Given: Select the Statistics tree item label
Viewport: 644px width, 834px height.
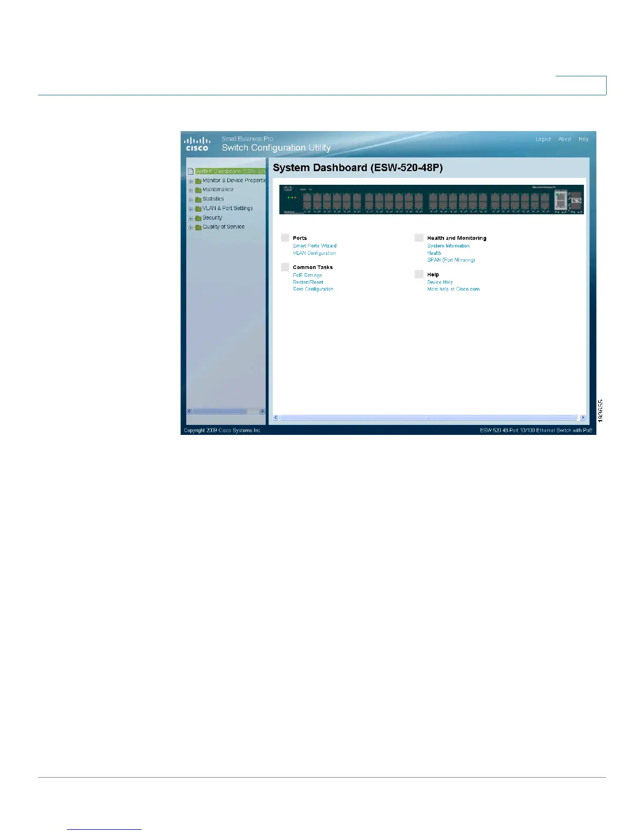Looking at the screenshot, I should click(x=213, y=199).
